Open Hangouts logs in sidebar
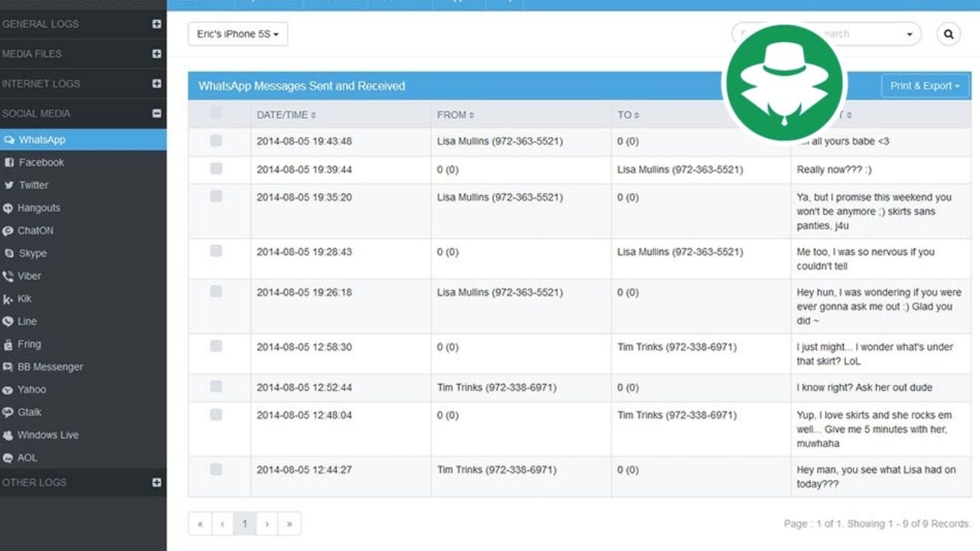980x551 pixels. (x=38, y=208)
